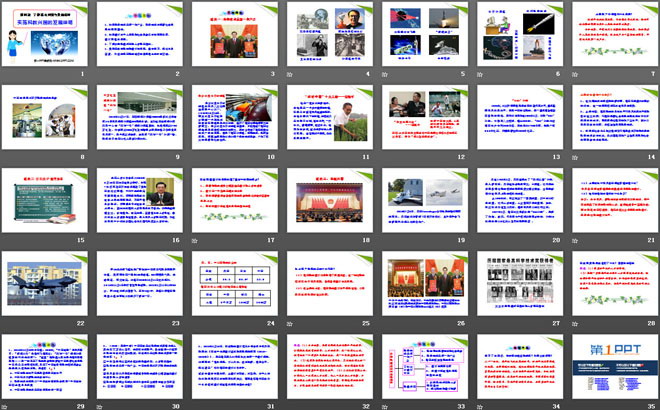Click the slide number label "13"
This screenshot has width=660, height=410.
556,157
